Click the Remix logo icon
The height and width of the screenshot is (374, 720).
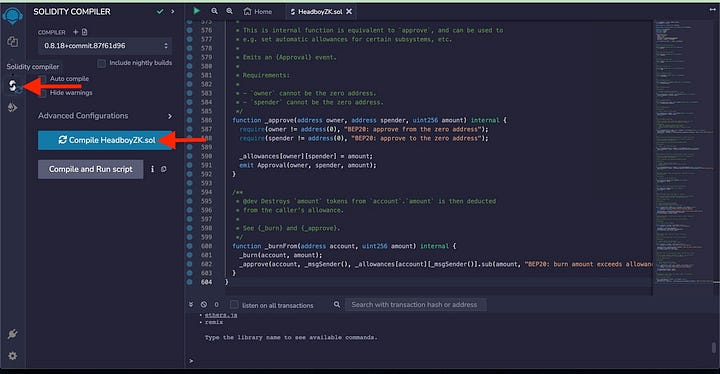[12, 15]
